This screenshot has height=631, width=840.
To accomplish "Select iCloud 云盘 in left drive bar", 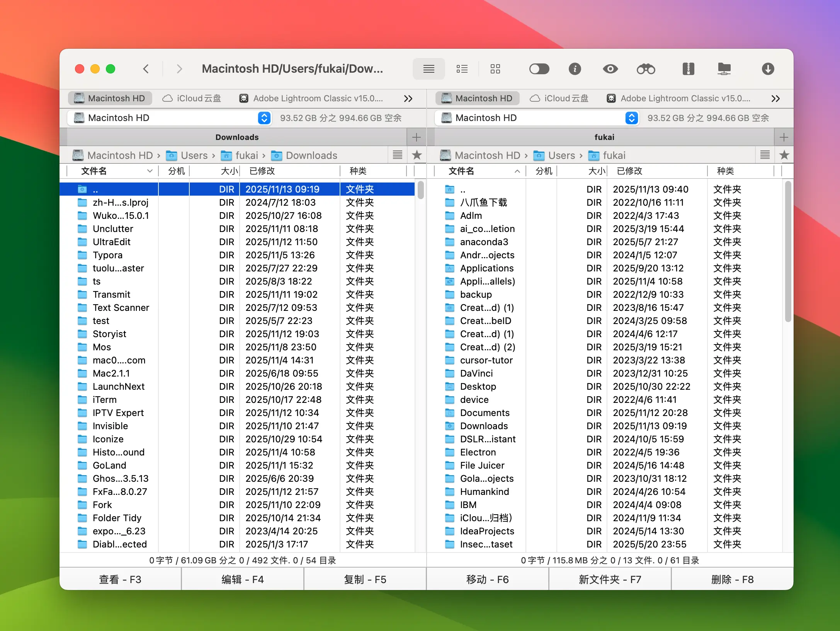I will (192, 99).
